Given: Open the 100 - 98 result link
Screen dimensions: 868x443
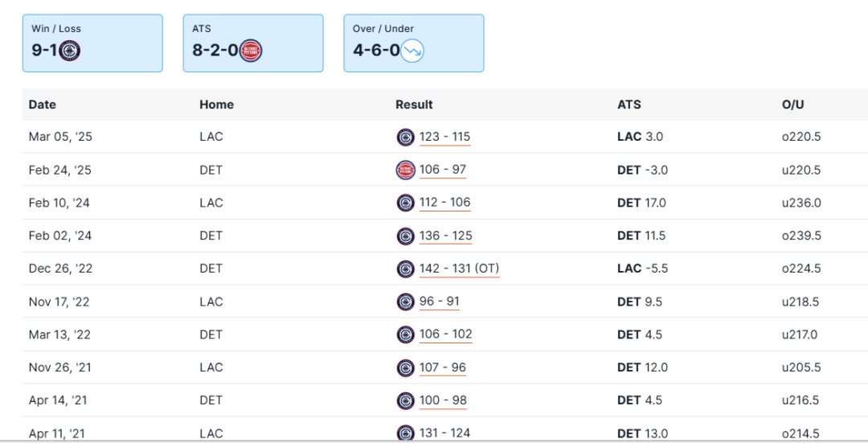Looking at the screenshot, I should [443, 400].
